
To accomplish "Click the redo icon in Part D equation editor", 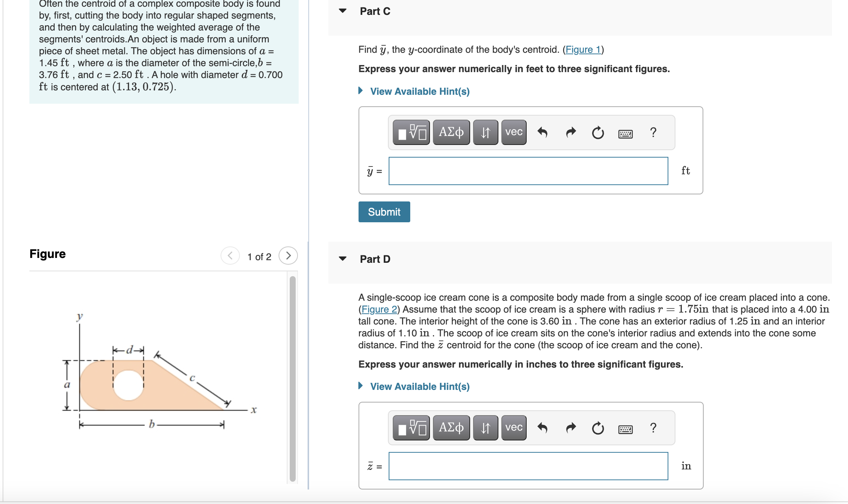I will [570, 428].
